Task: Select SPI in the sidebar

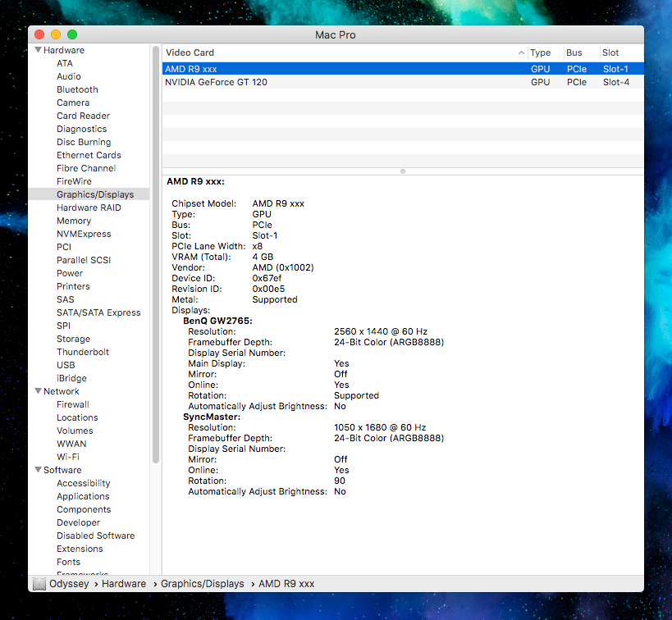Action: (x=63, y=326)
